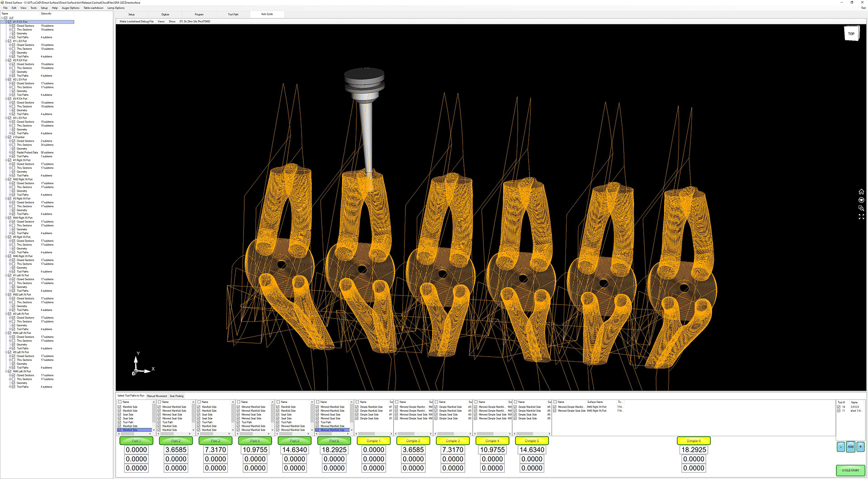Toggle the 2 Chamber checkbox
868x479 pixels.
pos(10,137)
